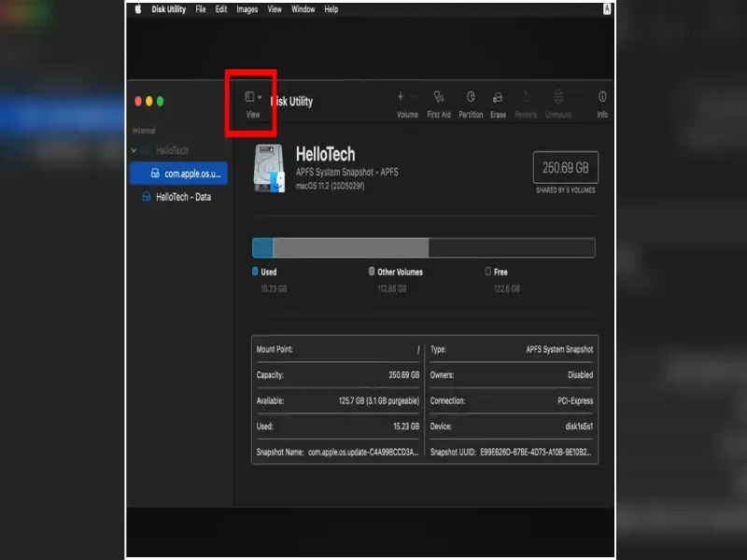Viewport: 747px width, 560px height.
Task: Click the Connection PCI-Express row
Action: click(512, 401)
